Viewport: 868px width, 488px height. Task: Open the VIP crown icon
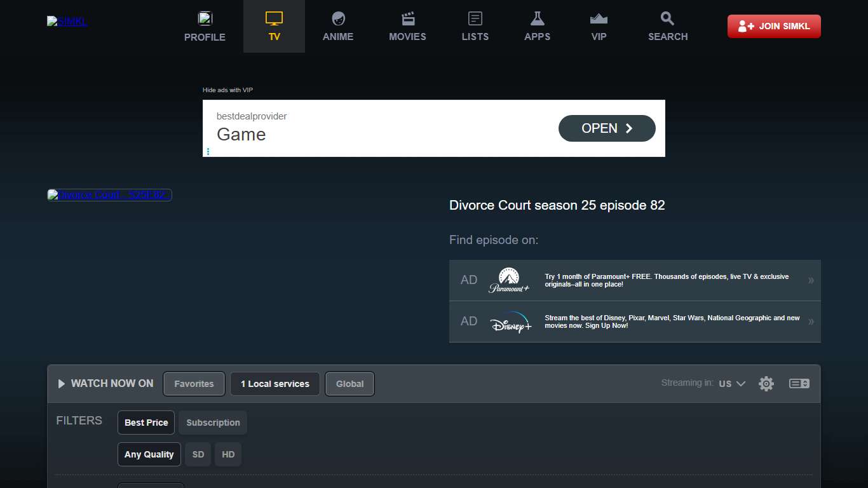tap(599, 18)
